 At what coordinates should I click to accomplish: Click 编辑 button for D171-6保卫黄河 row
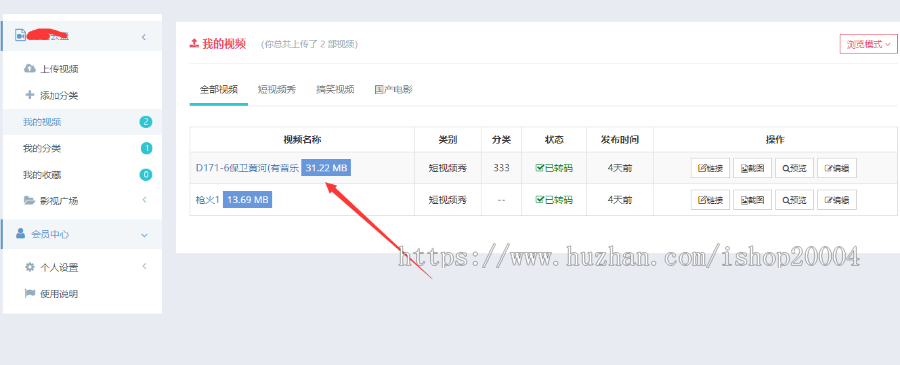[837, 169]
